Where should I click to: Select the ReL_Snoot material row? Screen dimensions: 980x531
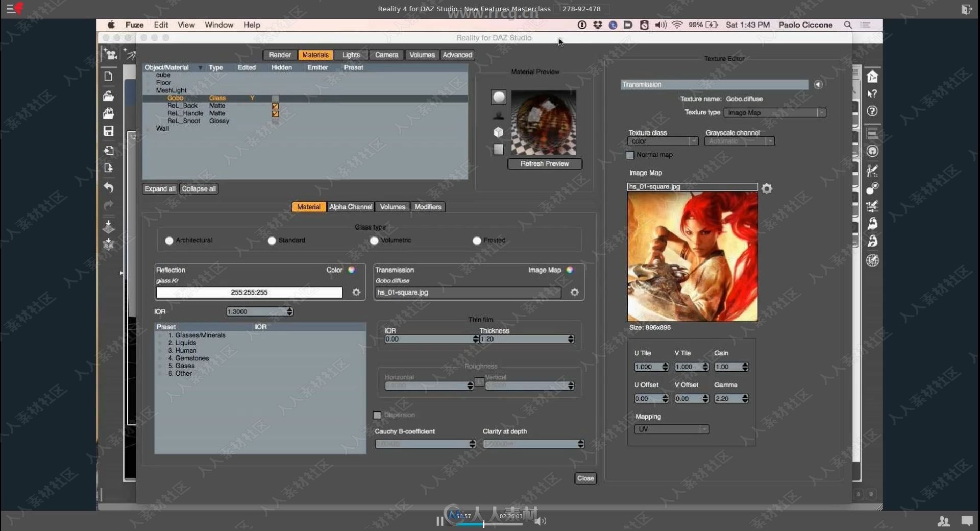pos(305,122)
